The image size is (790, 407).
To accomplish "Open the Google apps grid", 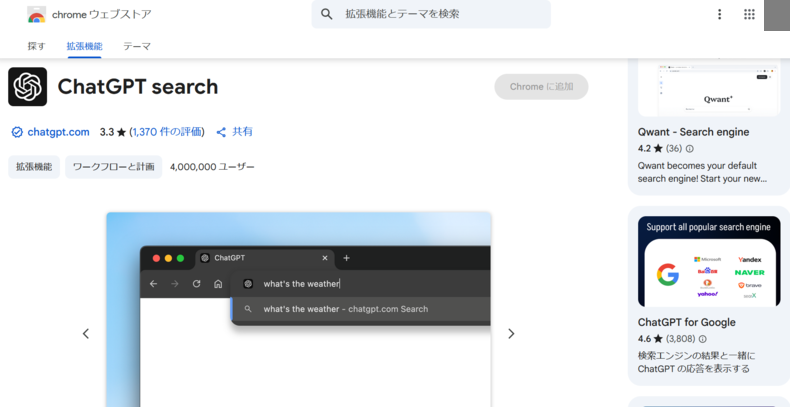I will 749,14.
